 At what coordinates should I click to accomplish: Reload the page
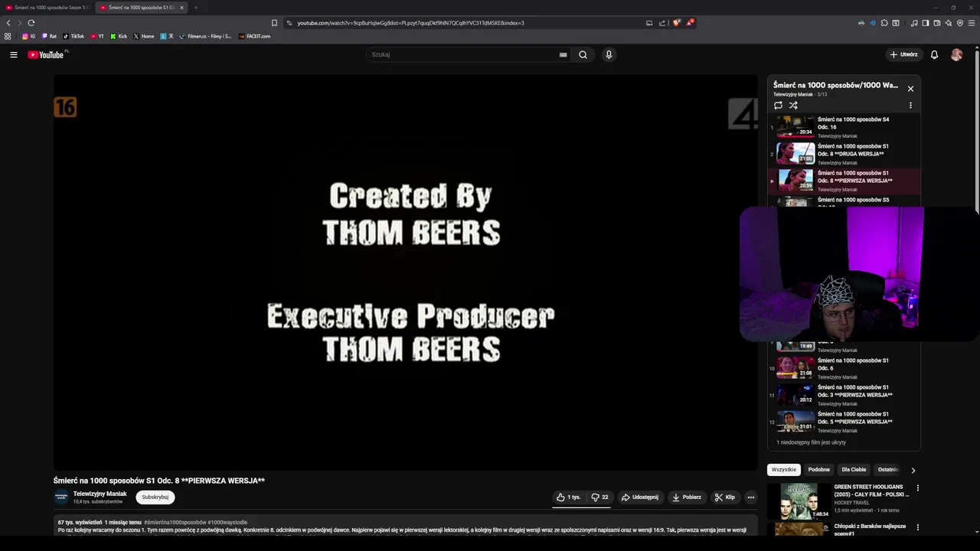[x=31, y=23]
